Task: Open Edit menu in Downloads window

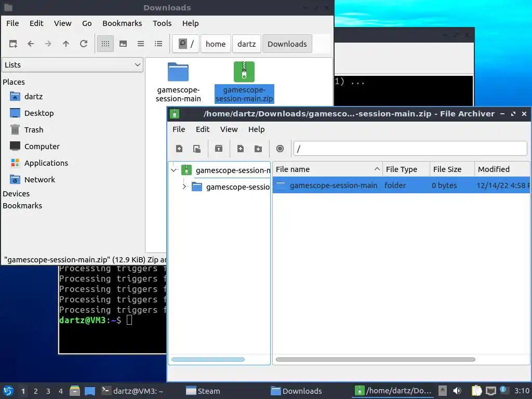Action: click(x=36, y=23)
